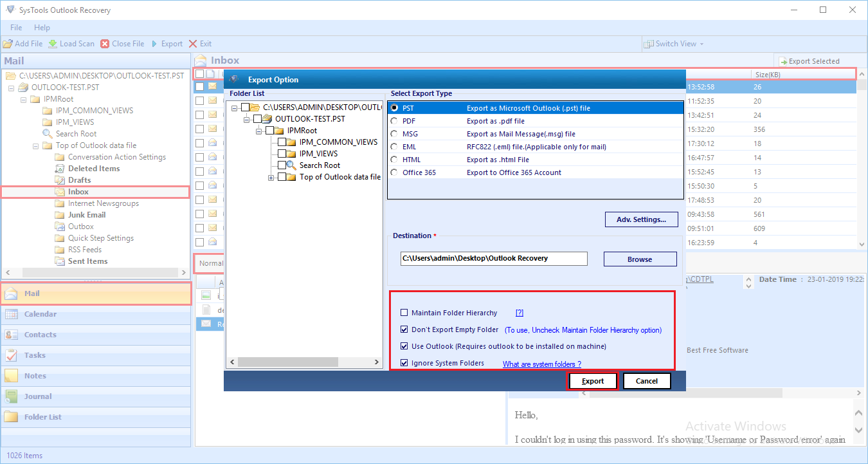The height and width of the screenshot is (464, 868).
Task: Select the Contacts navigation tab label
Action: coord(41,335)
